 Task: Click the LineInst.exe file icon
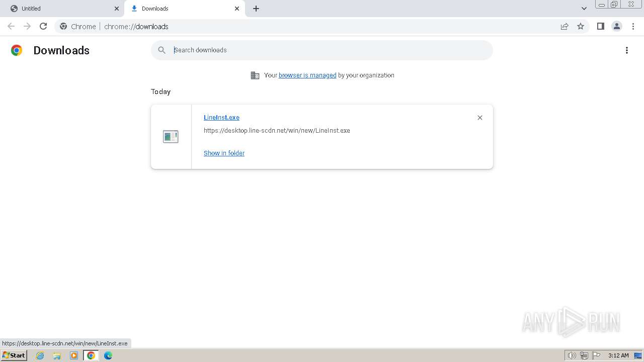pos(171,136)
